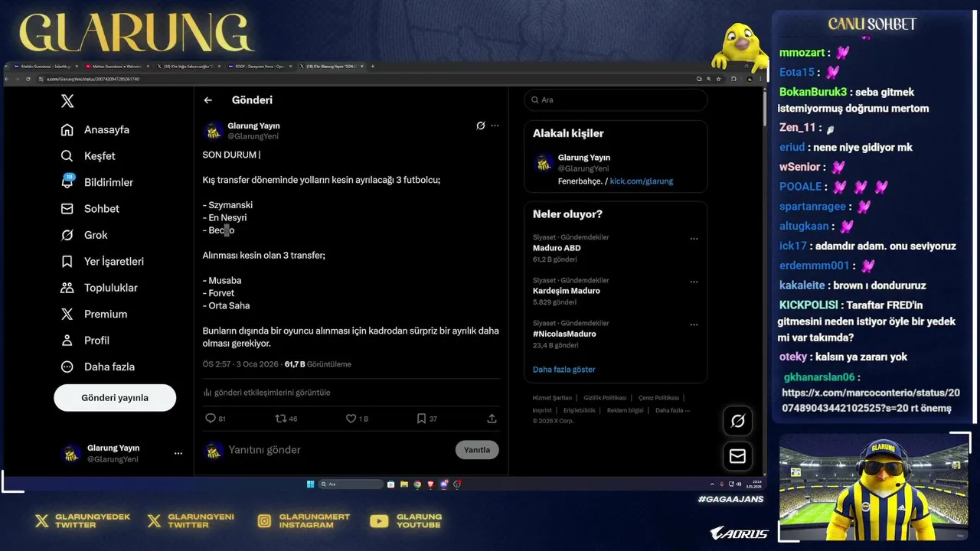
Task: Open Maduro ABD trend
Action: (557, 248)
